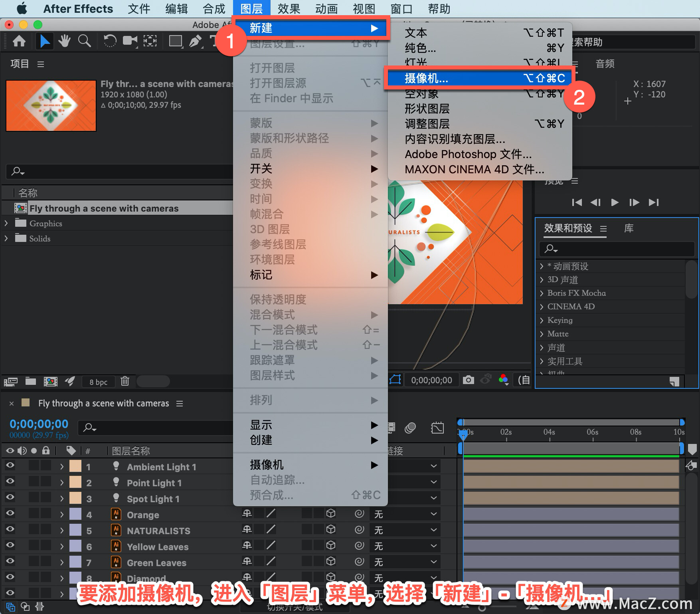Open the show channel color icon

504,380
